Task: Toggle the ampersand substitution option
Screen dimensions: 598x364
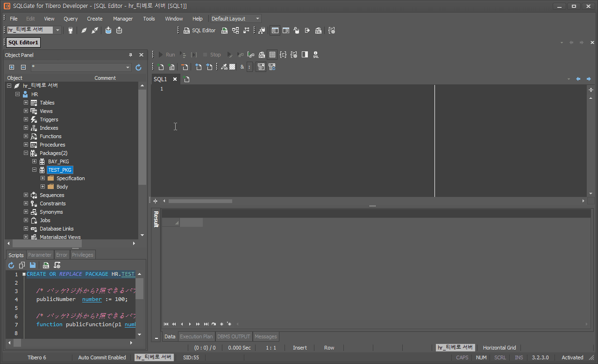Action: tap(242, 67)
